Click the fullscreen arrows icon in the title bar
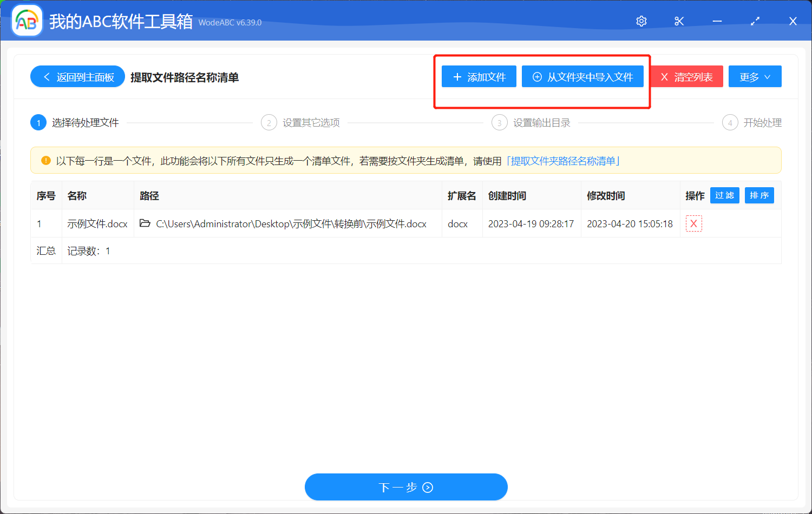Viewport: 812px width, 514px height. point(755,21)
